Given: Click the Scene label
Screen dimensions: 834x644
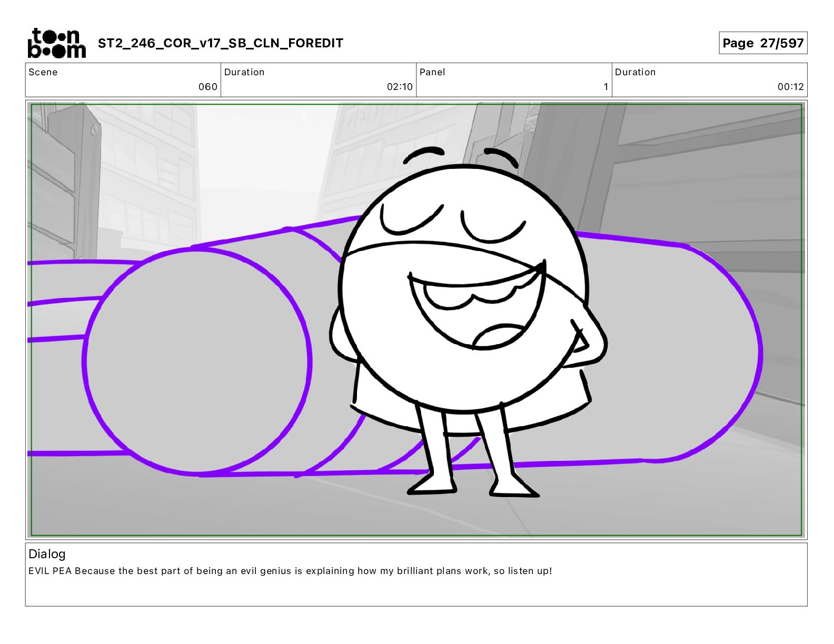Looking at the screenshot, I should tap(43, 72).
